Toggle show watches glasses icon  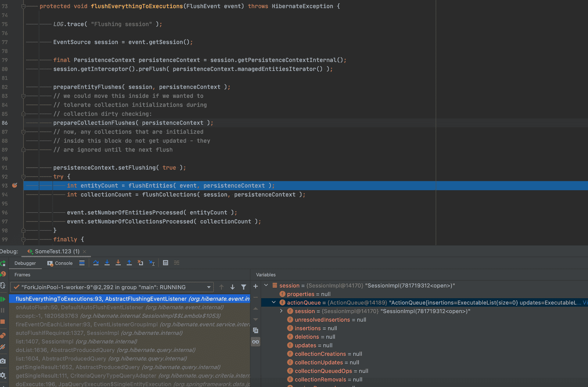tap(256, 342)
